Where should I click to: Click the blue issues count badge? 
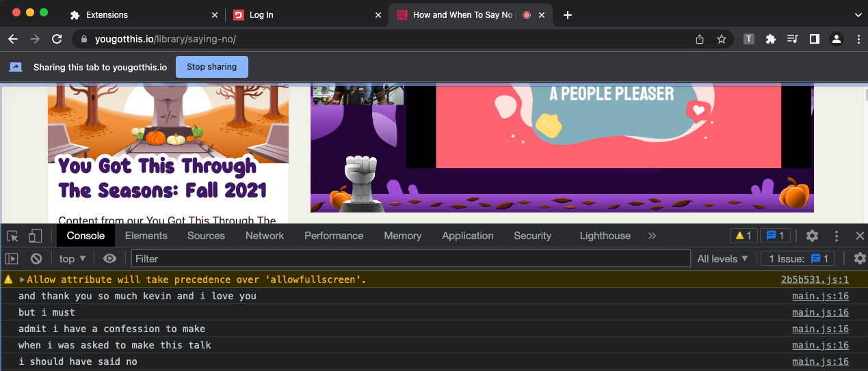click(x=775, y=236)
